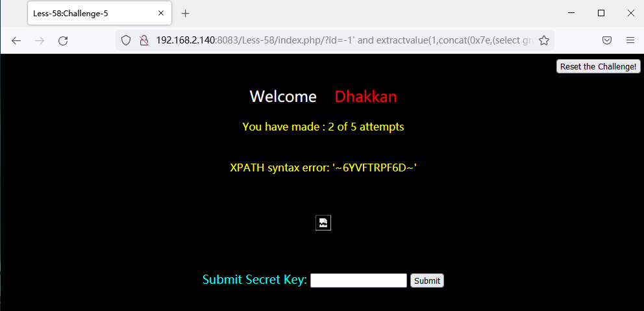
Task: Close the Less-58:Challenge-5 tab
Action: click(161, 13)
